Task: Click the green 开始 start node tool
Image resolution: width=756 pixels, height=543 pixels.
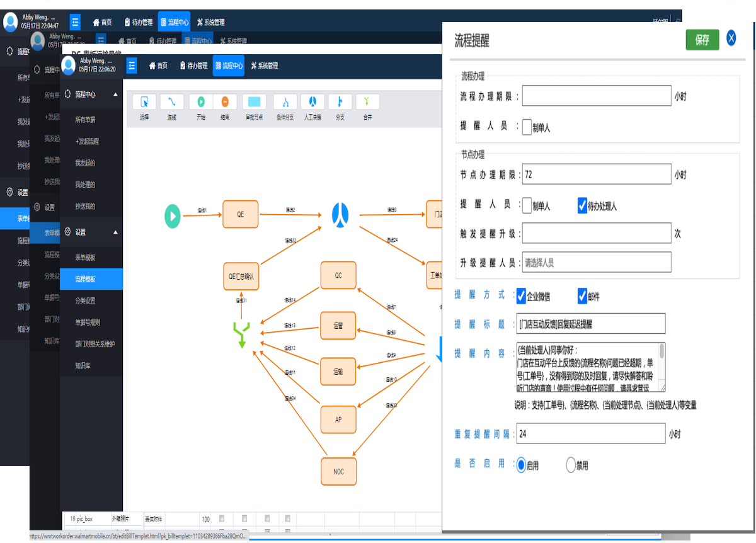Action: [x=201, y=102]
